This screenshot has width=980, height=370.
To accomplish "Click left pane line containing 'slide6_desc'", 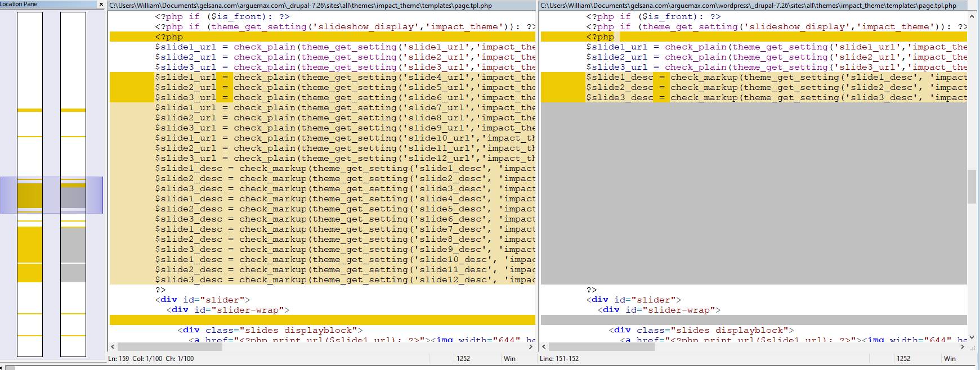I will (323, 219).
